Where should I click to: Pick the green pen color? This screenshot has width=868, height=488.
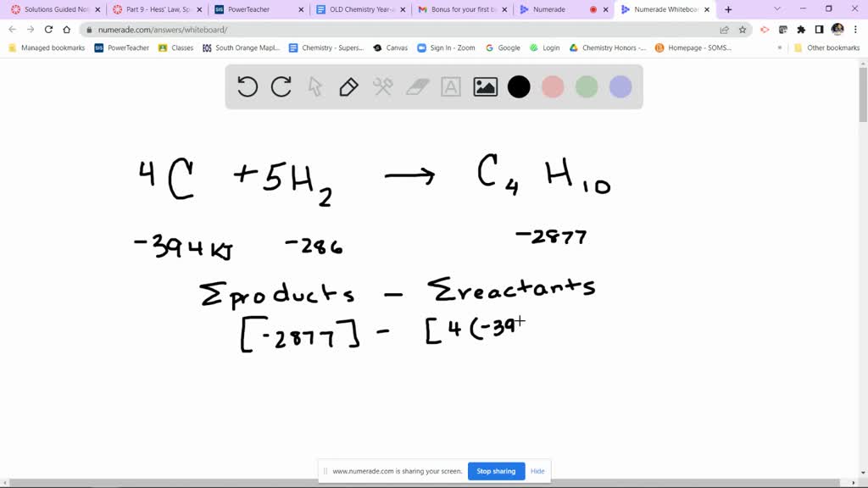[587, 86]
